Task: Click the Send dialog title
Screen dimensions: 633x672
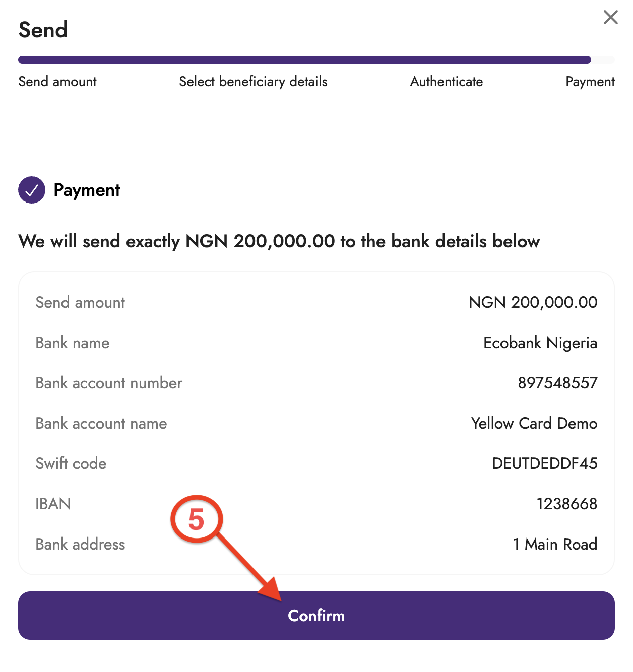Action: tap(43, 29)
